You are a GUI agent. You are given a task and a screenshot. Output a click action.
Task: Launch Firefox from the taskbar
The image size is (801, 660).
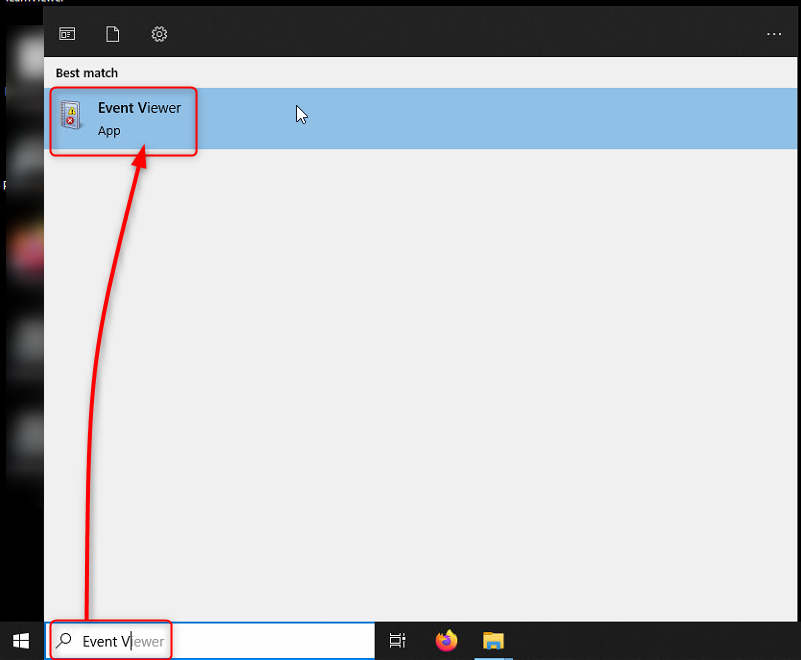click(x=446, y=641)
